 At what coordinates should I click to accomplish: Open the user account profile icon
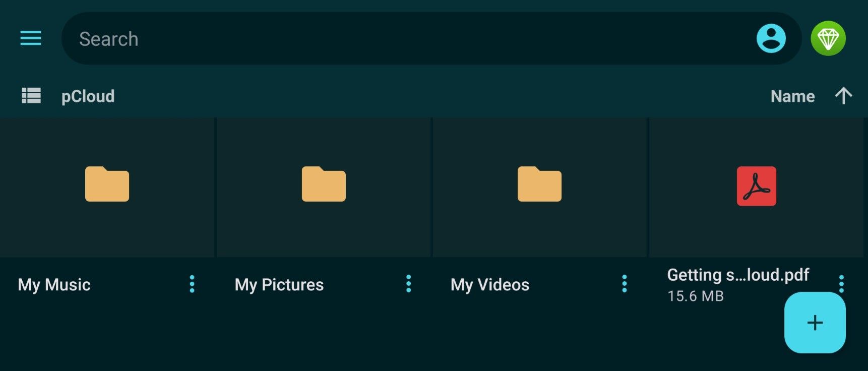(771, 38)
